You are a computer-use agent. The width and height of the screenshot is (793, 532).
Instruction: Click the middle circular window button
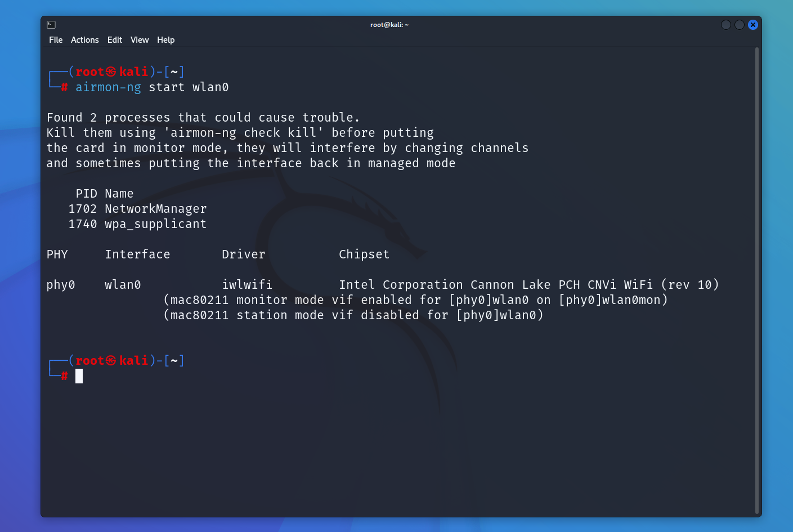(739, 24)
